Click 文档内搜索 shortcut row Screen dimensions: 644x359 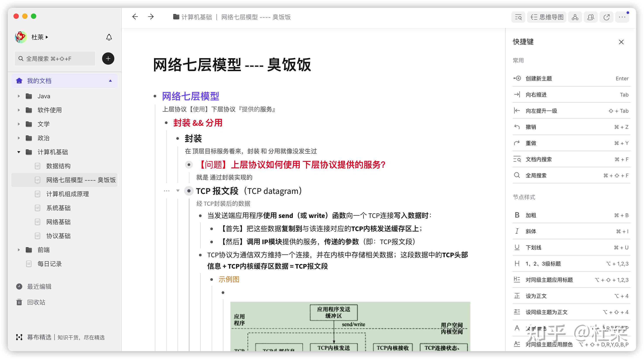[x=571, y=159]
